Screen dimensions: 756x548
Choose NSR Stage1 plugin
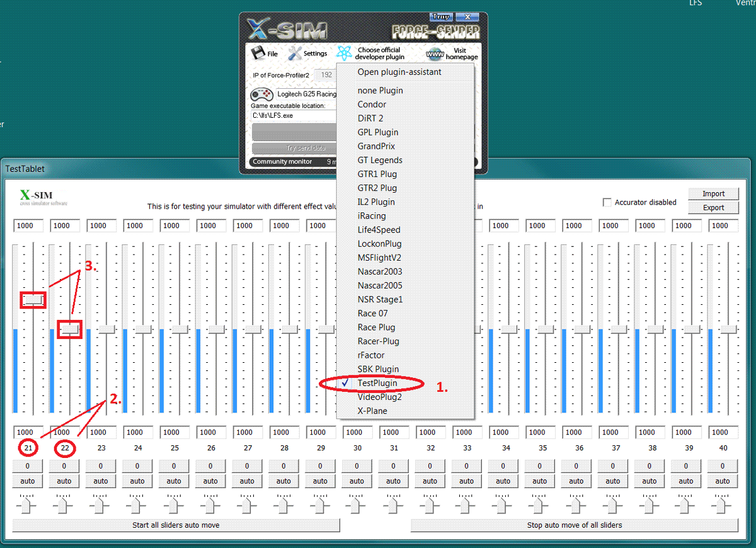380,299
